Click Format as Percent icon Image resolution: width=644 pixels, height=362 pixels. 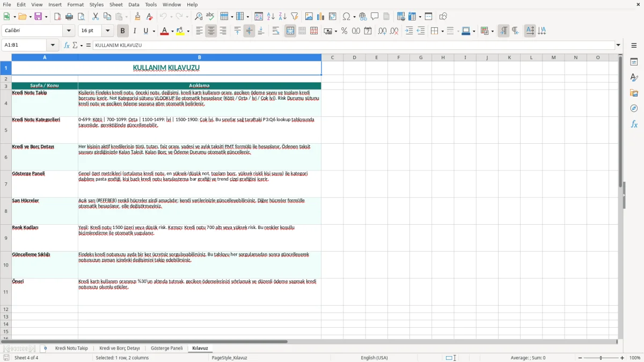pyautogui.click(x=345, y=31)
